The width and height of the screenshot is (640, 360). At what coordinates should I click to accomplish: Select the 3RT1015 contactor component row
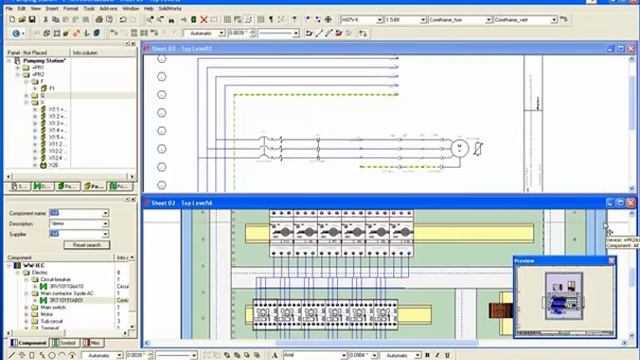click(66, 300)
